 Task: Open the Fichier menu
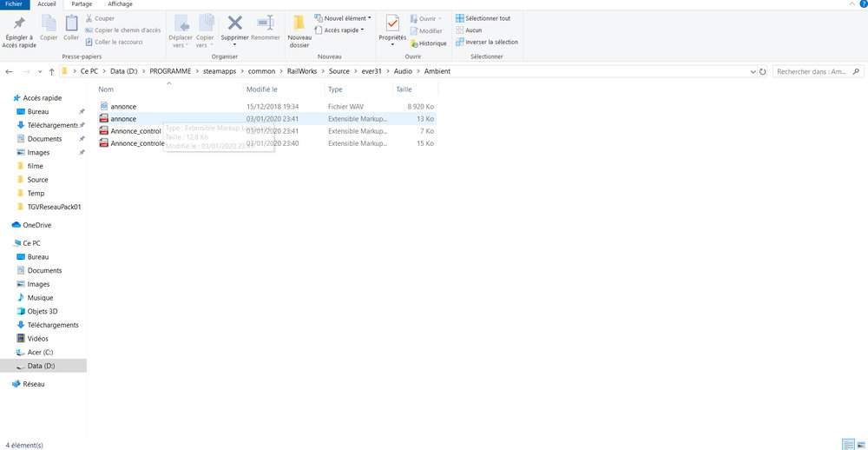pyautogui.click(x=13, y=3)
